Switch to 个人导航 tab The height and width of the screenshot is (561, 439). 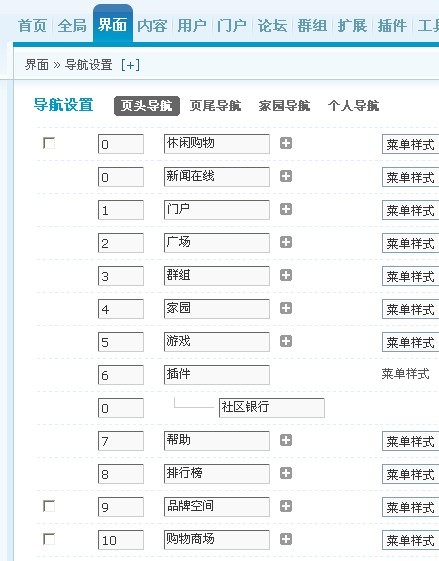[353, 106]
